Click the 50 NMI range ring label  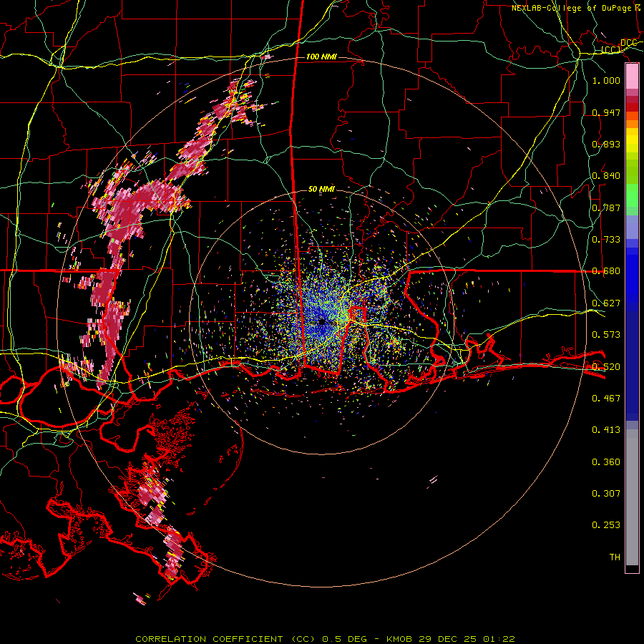pyautogui.click(x=321, y=189)
